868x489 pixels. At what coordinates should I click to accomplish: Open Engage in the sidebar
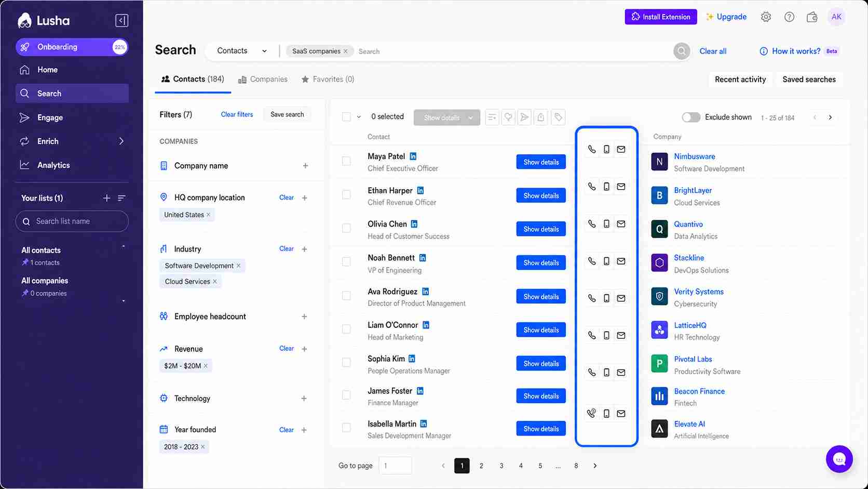[x=72, y=117]
